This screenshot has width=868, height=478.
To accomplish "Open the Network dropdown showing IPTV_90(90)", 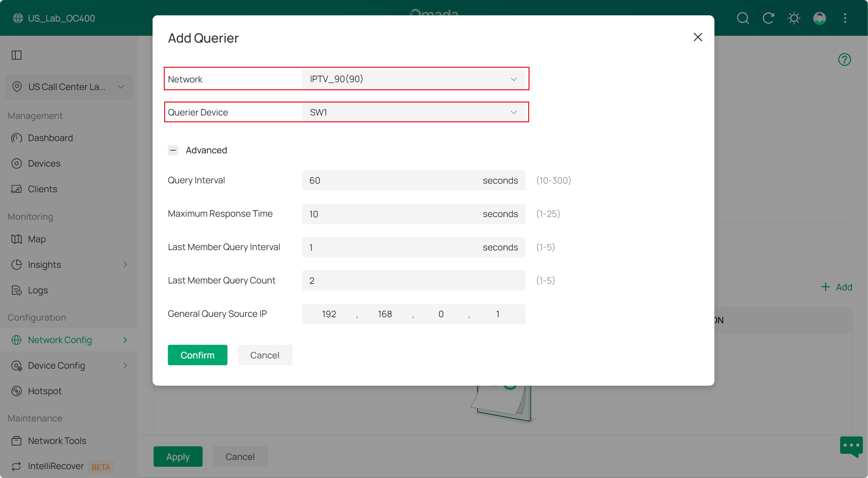I will [x=414, y=79].
